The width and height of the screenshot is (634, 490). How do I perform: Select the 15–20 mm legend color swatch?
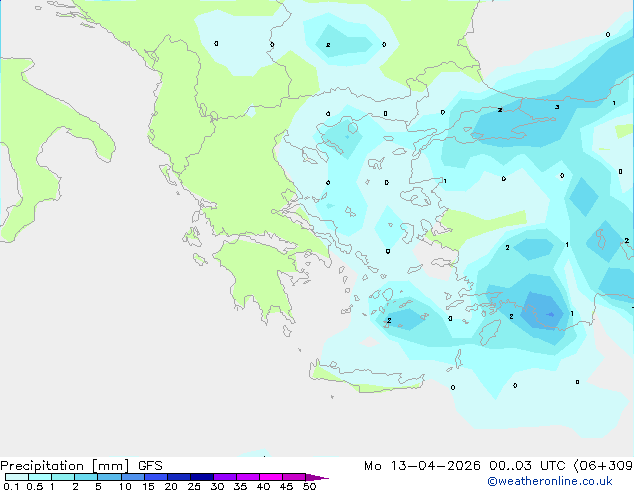coord(155,477)
